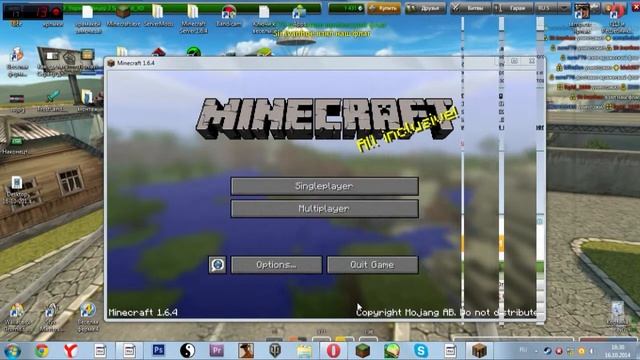Click the taskbar clock showing the date
This screenshot has width=640, height=360.
tap(618, 351)
